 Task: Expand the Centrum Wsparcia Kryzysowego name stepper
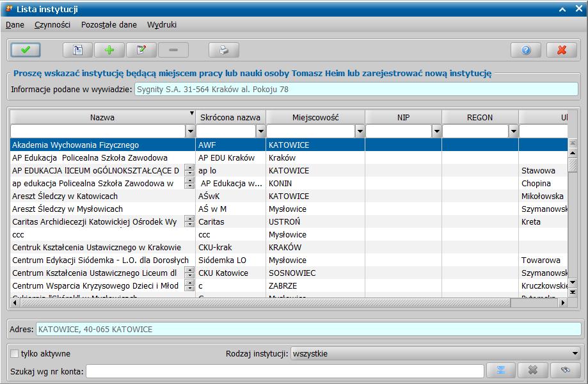click(190, 285)
